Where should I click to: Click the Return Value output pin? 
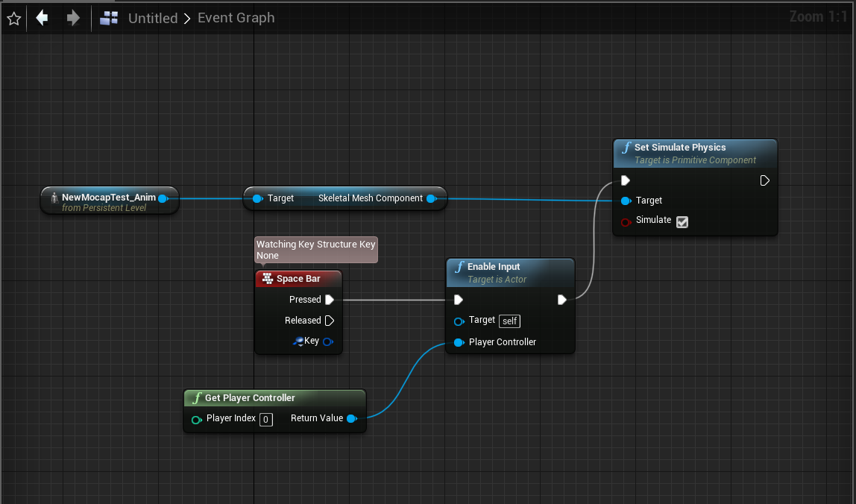pos(351,419)
